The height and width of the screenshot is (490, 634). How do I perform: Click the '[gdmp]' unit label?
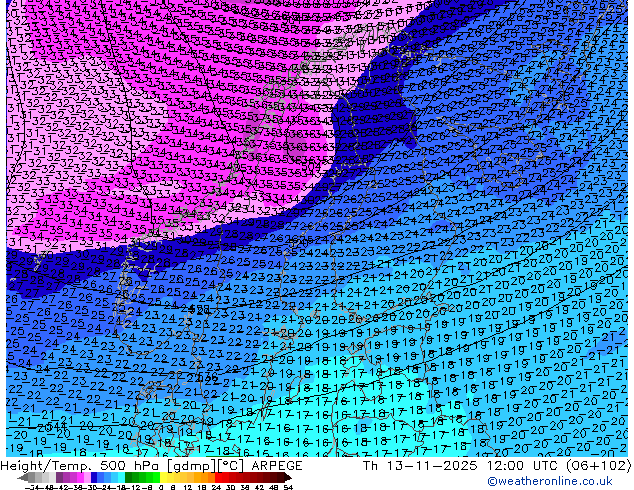tap(192, 466)
